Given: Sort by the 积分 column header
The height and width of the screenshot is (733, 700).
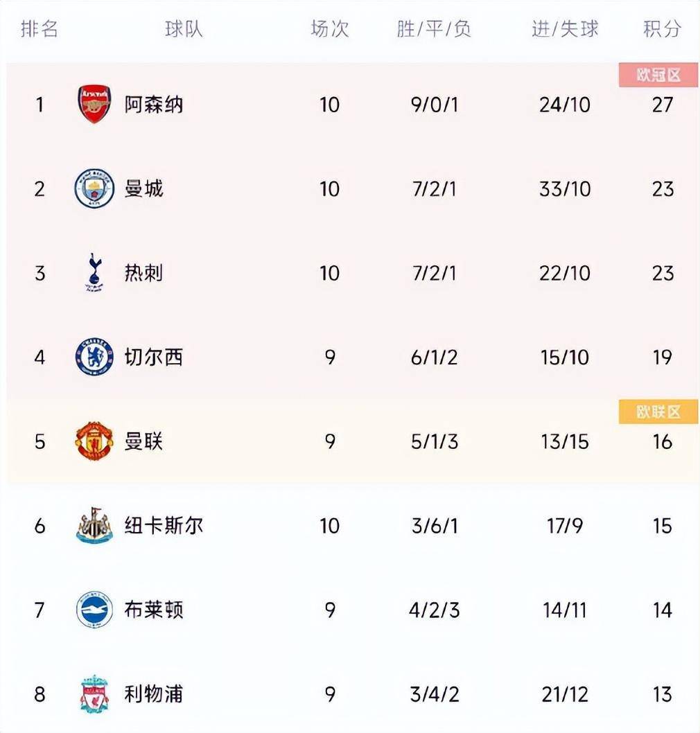Looking at the screenshot, I should click(x=662, y=29).
